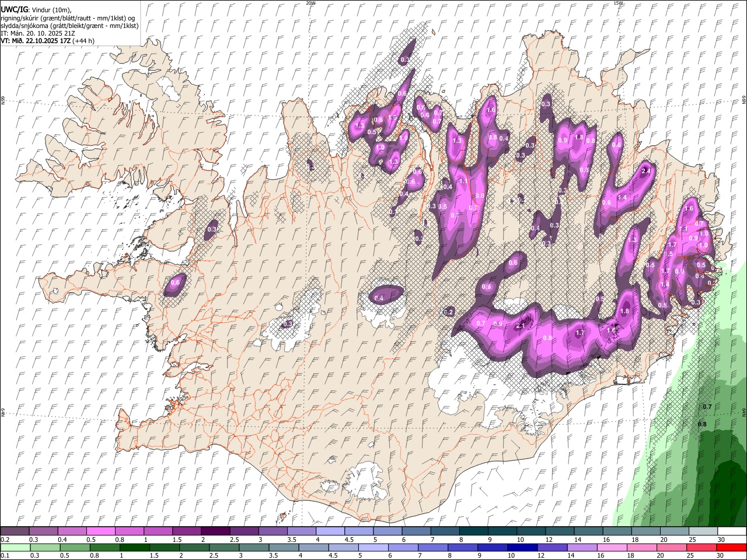The width and height of the screenshot is (747, 560).
Task: Pick the medium green 0.5–0.8 rain legend swatch
Action: (75, 548)
